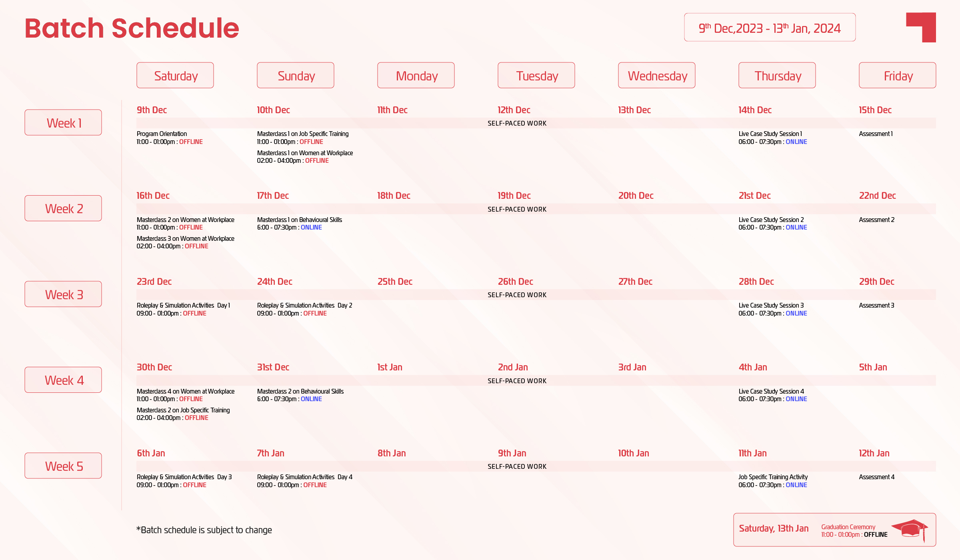960x560 pixels.
Task: Click the Batch Schedule title
Action: click(132, 28)
